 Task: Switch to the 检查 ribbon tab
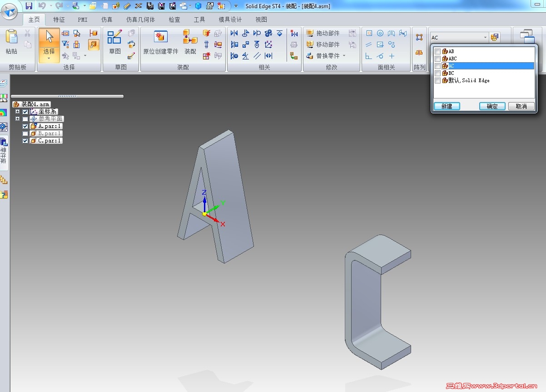174,20
